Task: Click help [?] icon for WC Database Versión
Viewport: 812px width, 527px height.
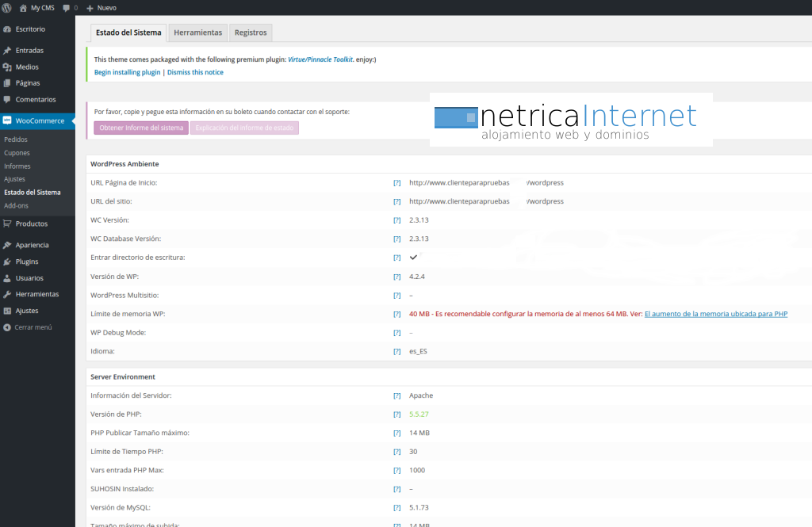Action: pos(396,239)
